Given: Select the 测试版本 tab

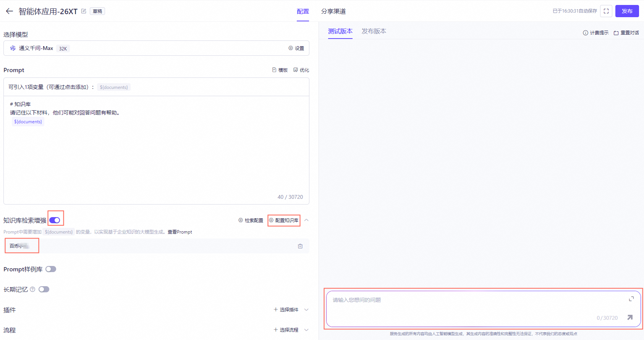Looking at the screenshot, I should click(x=340, y=31).
